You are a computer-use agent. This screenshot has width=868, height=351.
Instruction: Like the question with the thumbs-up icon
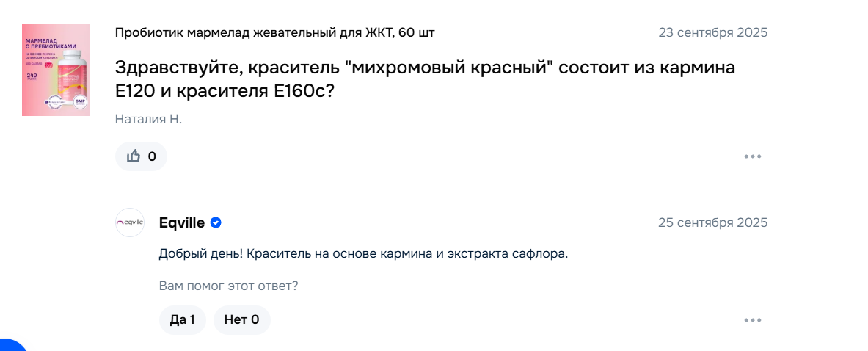134,156
